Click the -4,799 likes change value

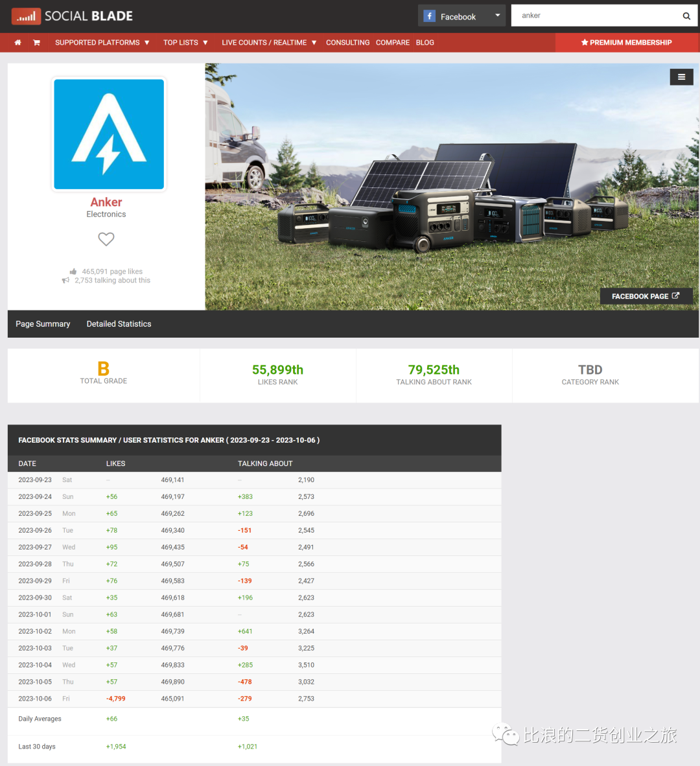pyautogui.click(x=116, y=699)
